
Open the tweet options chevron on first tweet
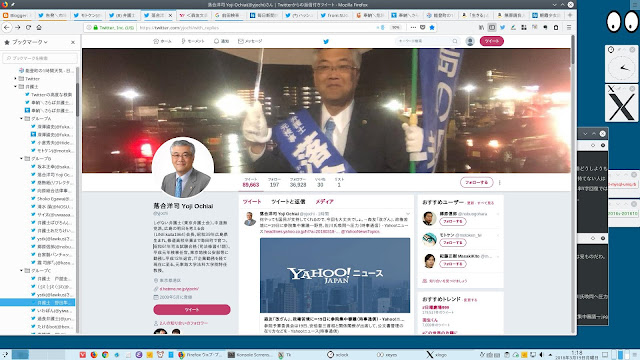coord(407,213)
